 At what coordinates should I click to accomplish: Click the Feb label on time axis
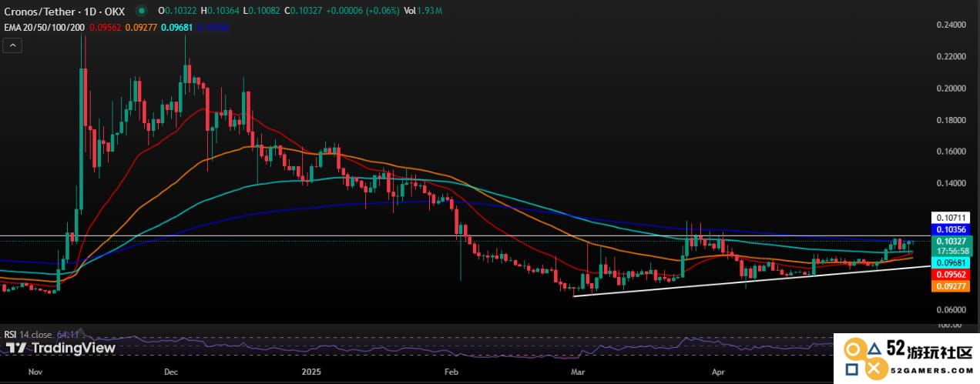453,370
